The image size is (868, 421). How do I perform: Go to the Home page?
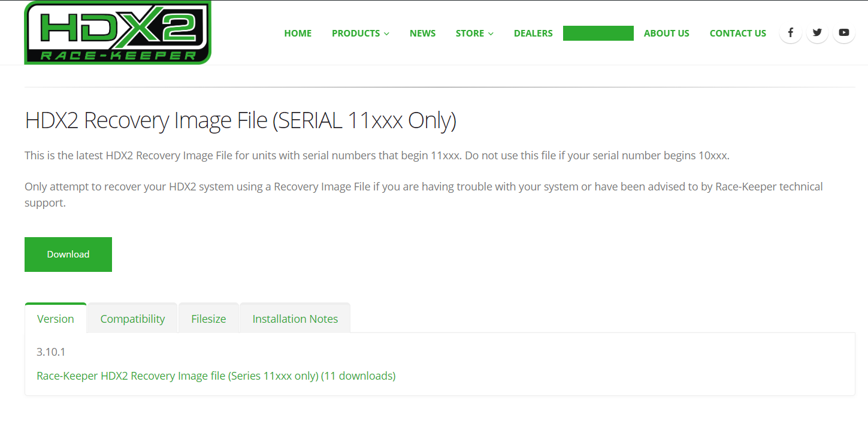pyautogui.click(x=298, y=34)
